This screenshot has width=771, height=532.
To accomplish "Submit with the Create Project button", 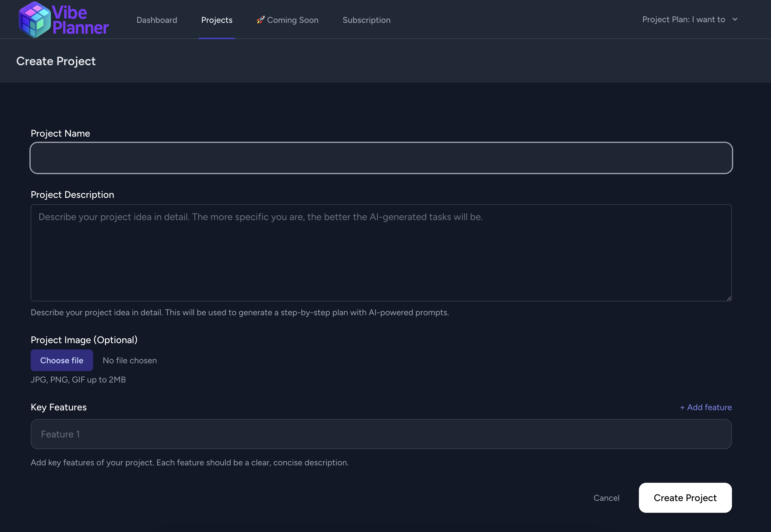I will pyautogui.click(x=685, y=498).
